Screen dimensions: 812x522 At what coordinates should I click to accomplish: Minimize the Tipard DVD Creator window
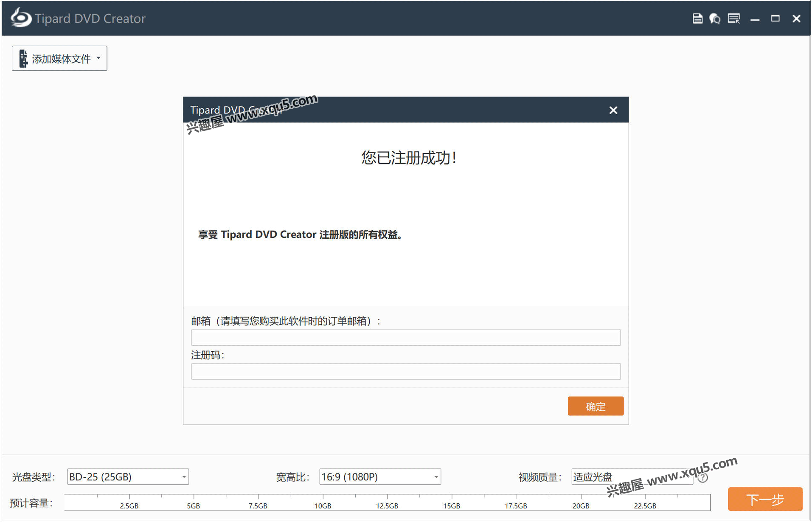tap(755, 19)
